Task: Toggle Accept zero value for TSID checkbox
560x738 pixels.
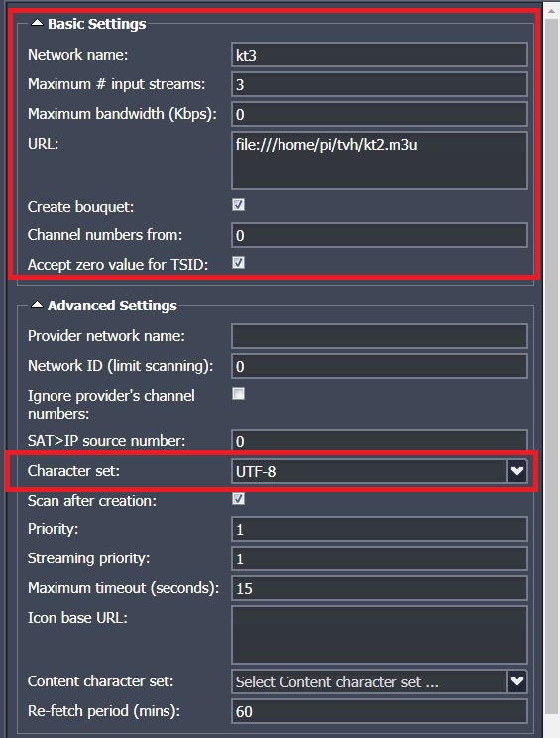Action: [239, 262]
